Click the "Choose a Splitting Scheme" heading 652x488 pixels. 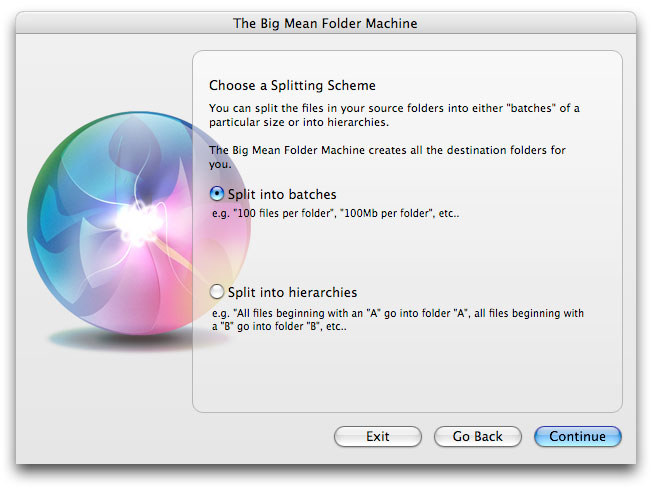coord(292,86)
